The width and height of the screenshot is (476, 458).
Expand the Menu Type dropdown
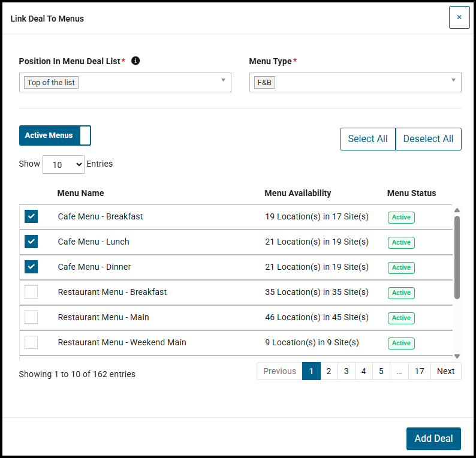click(355, 82)
